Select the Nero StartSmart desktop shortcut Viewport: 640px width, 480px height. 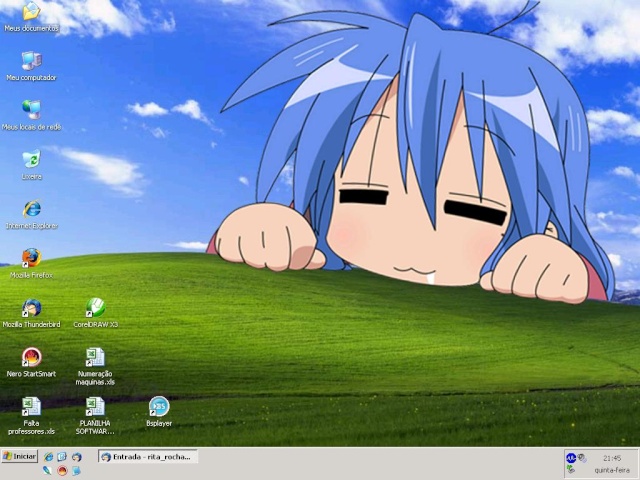[31, 357]
